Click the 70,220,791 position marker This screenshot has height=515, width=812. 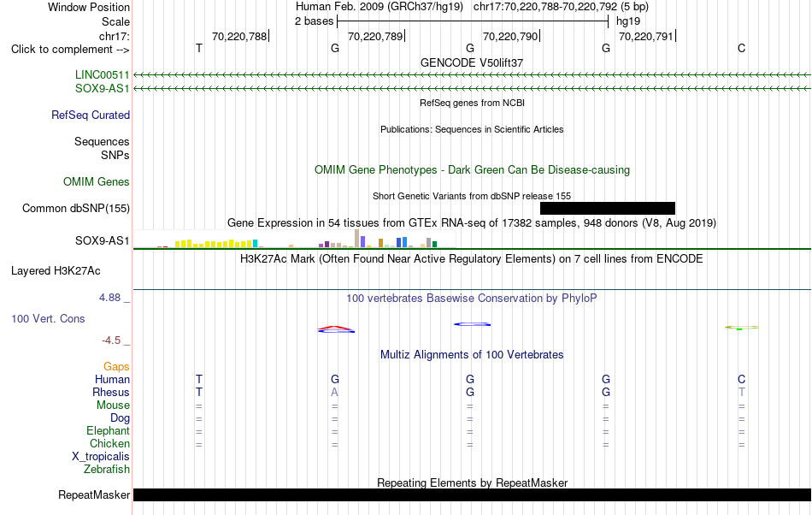[646, 36]
